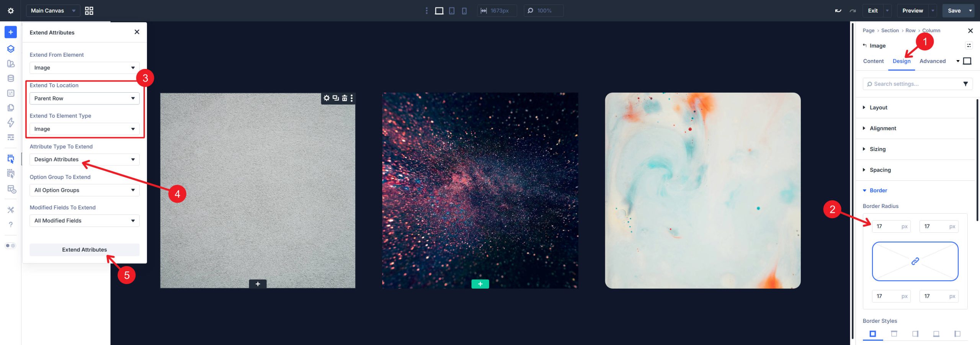Image resolution: width=980 pixels, height=345 pixels.
Task: Open the Extend To Location dropdown
Action: click(84, 98)
